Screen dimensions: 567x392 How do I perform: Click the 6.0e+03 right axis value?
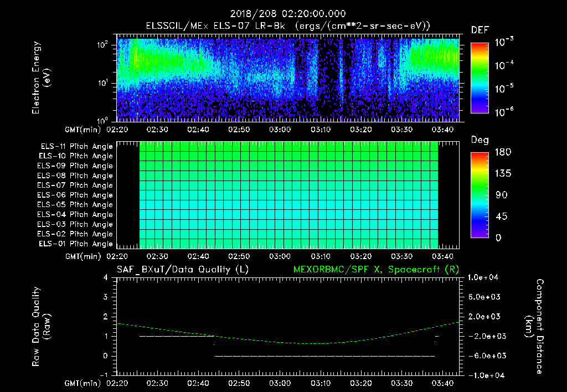(484, 297)
